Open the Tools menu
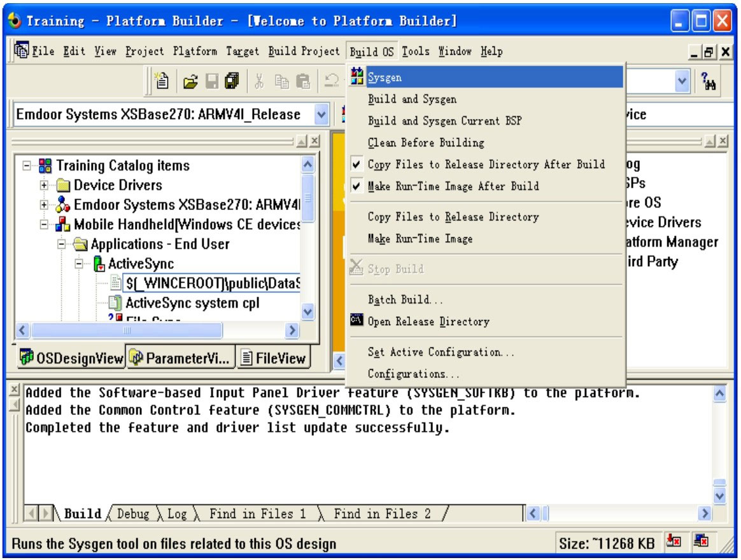Viewport: 741px width, 560px height. [416, 50]
